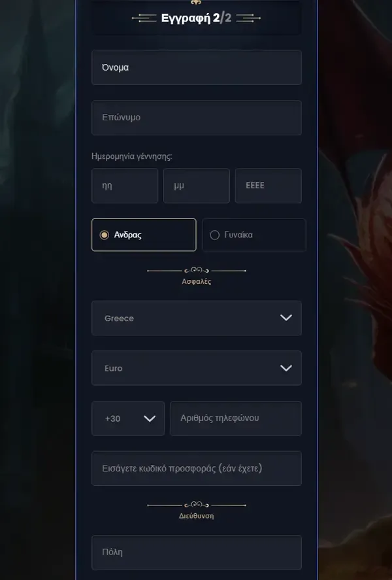Screen dimensions: 392x580
Task: Click the Γυναίκα gender option box
Action: click(x=254, y=235)
